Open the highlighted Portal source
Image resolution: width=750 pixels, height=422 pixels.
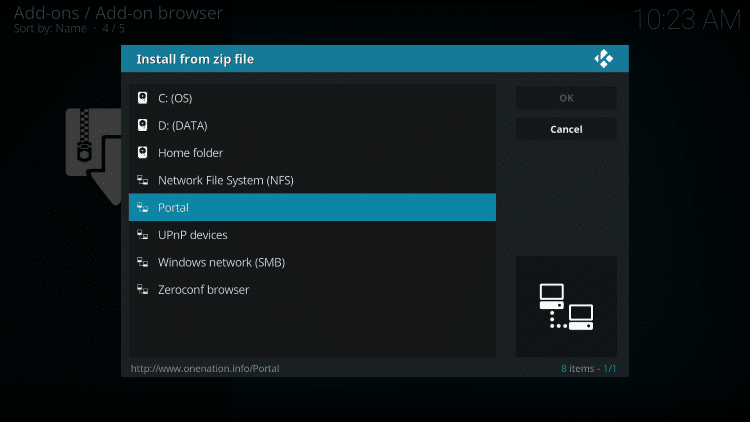(x=312, y=207)
